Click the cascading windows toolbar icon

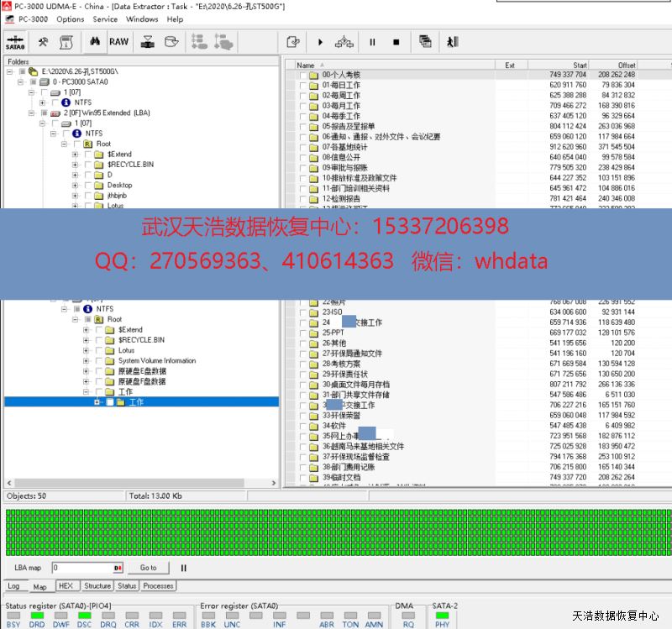(x=425, y=42)
